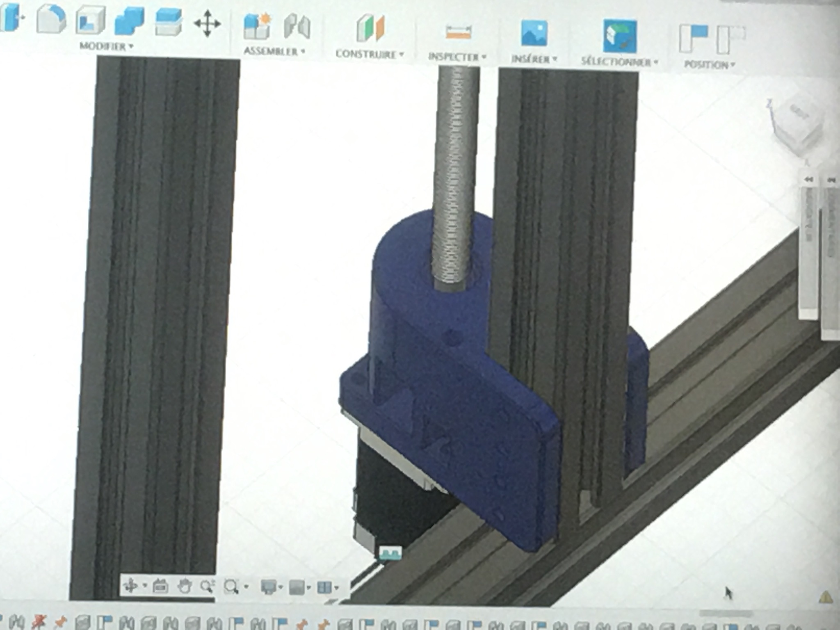
Task: Expand the Viewports dropdown arrow
Action: [336, 588]
